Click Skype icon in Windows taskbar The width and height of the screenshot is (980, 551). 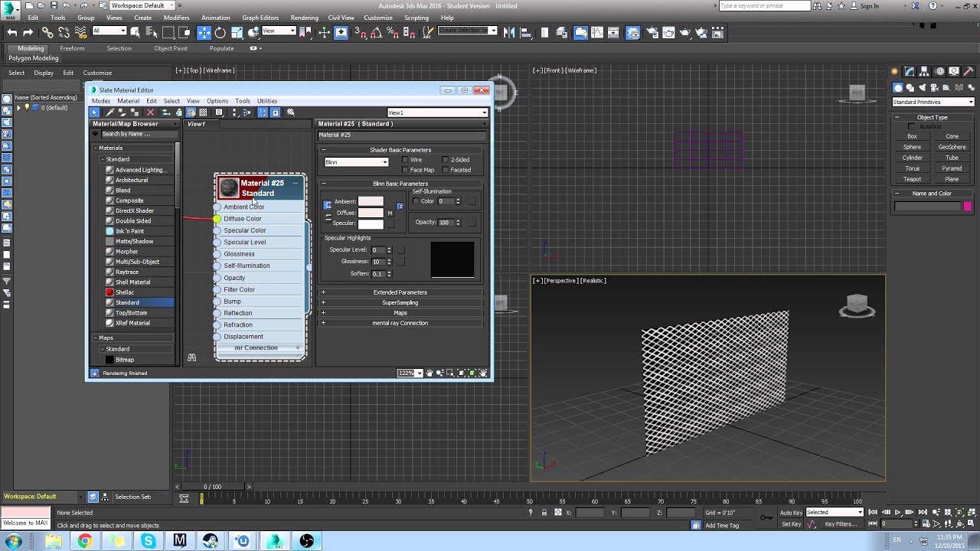[149, 541]
